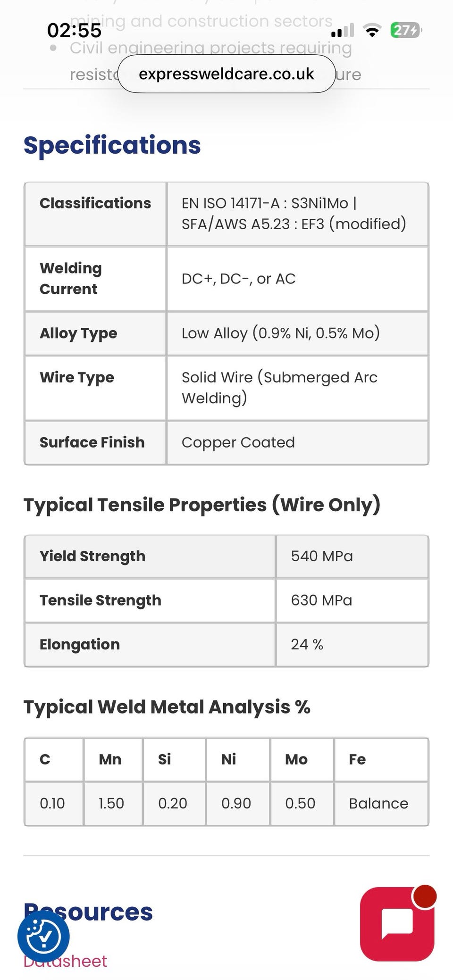Tap the Elongation 24 % value

[307, 644]
